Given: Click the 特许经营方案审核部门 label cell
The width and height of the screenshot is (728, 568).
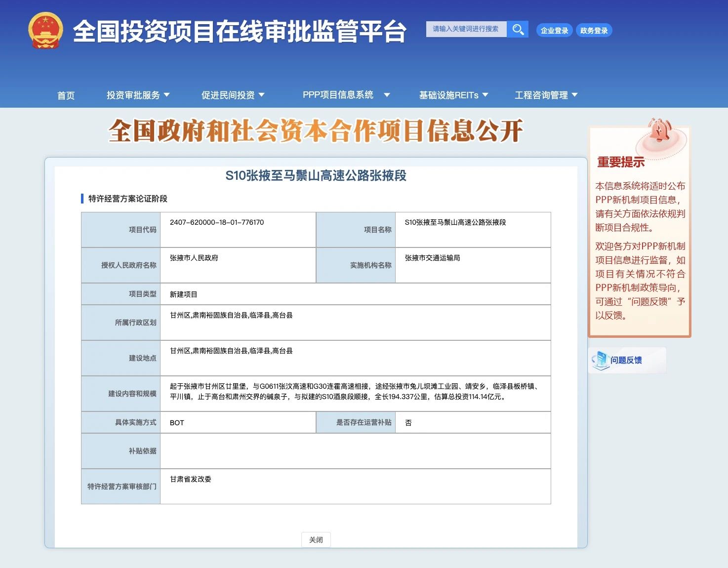Looking at the screenshot, I should click(x=121, y=487).
